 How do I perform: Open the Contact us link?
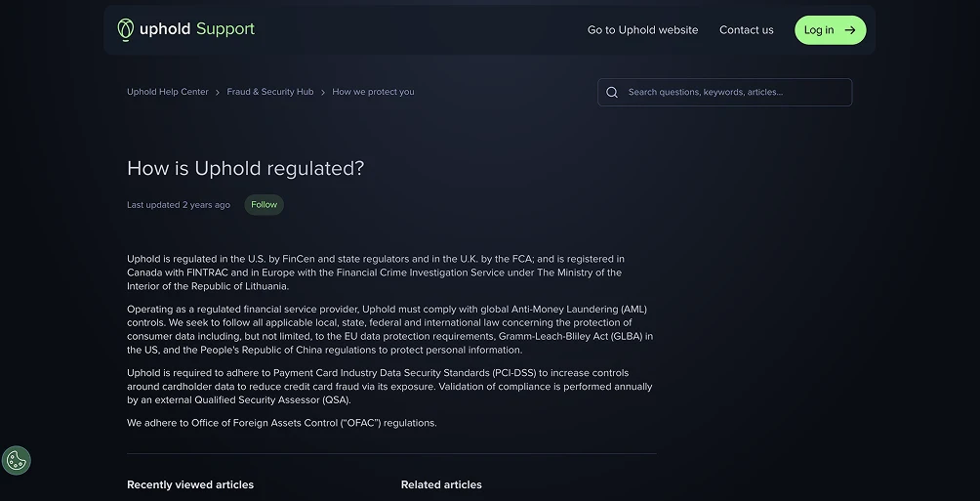pyautogui.click(x=747, y=30)
